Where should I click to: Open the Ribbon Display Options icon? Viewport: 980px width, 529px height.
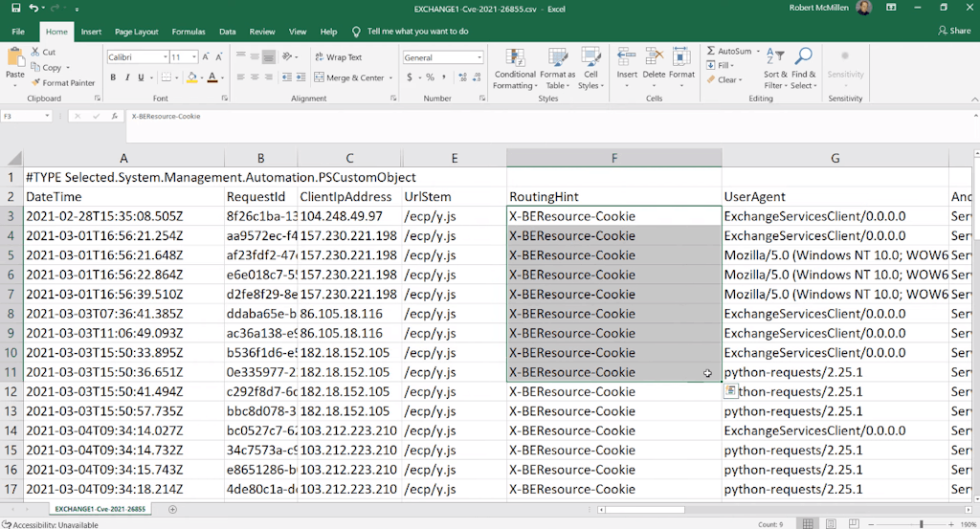(x=891, y=8)
